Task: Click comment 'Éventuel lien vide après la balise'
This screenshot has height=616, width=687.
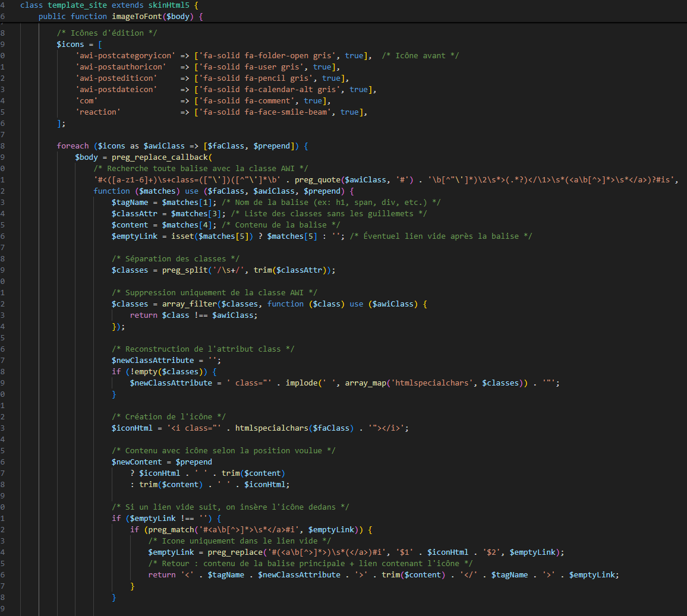Action: [441, 237]
